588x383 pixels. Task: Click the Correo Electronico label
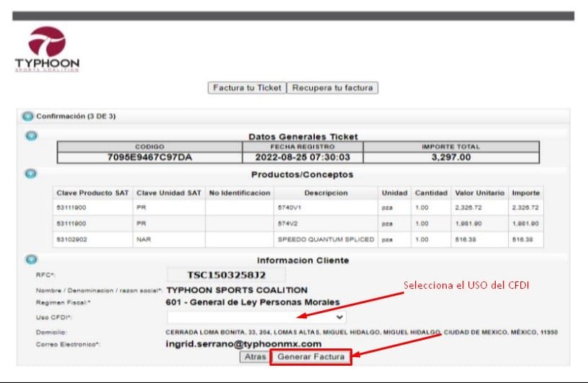click(68, 344)
